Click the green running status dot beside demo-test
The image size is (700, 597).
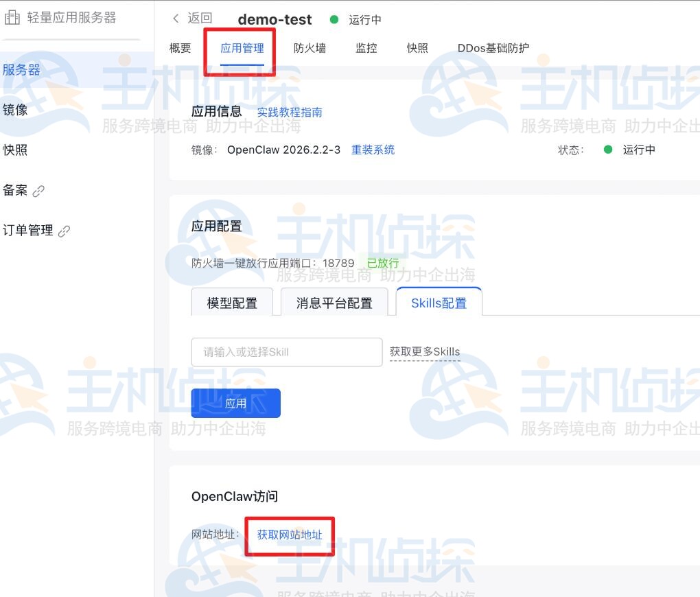pyautogui.click(x=334, y=21)
